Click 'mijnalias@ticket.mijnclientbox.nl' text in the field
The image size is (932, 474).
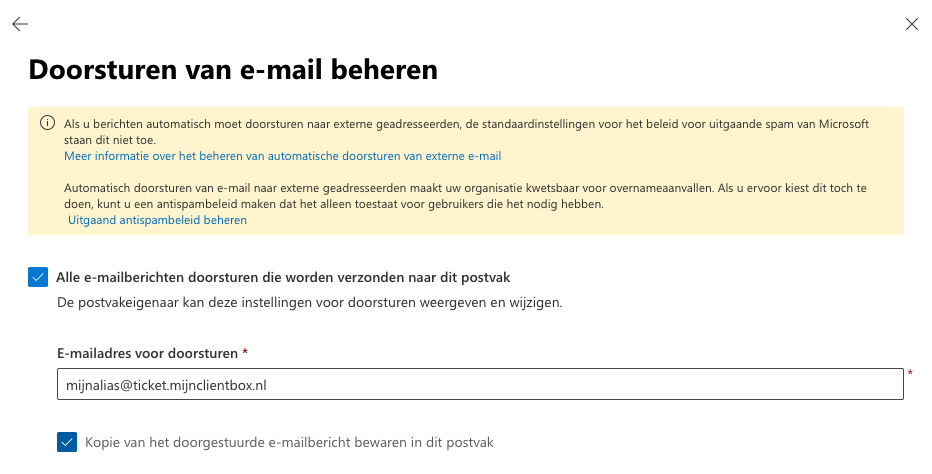pyautogui.click(x=166, y=385)
